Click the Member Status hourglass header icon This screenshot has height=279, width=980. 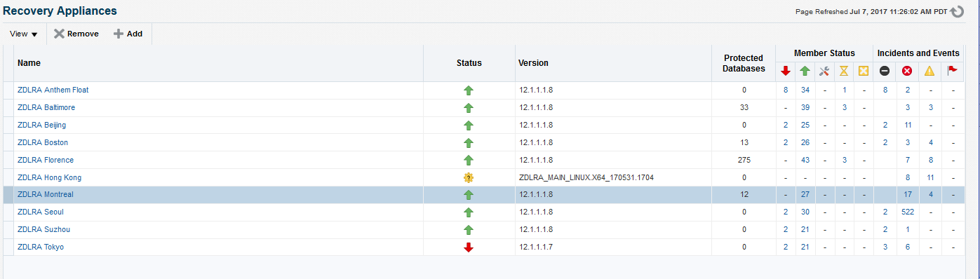tap(845, 71)
